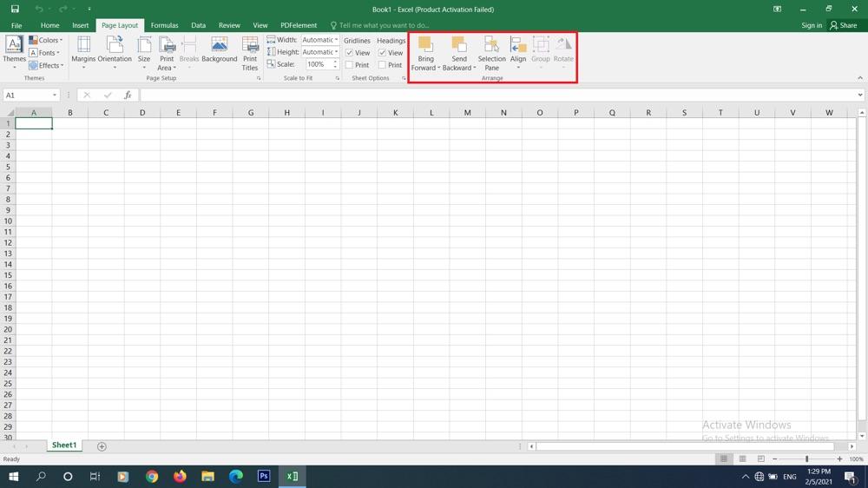Toggle Headings View checkbox
Image resolution: width=868 pixels, height=488 pixels.
382,53
